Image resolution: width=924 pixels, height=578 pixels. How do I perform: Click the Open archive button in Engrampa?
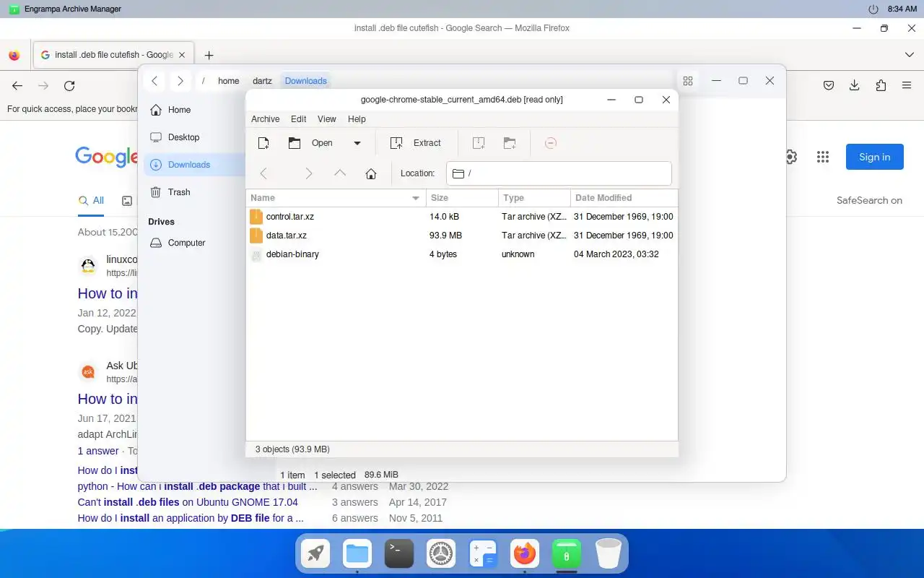click(x=311, y=143)
